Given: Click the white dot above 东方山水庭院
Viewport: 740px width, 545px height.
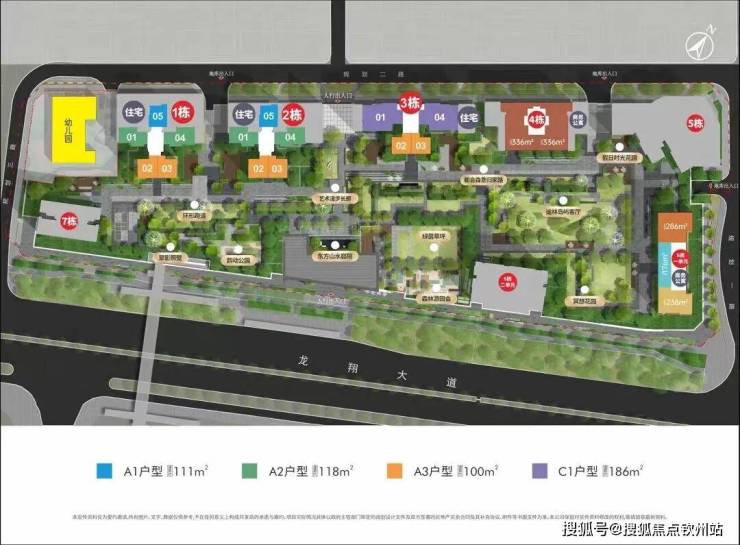Looking at the screenshot, I should click(335, 245).
